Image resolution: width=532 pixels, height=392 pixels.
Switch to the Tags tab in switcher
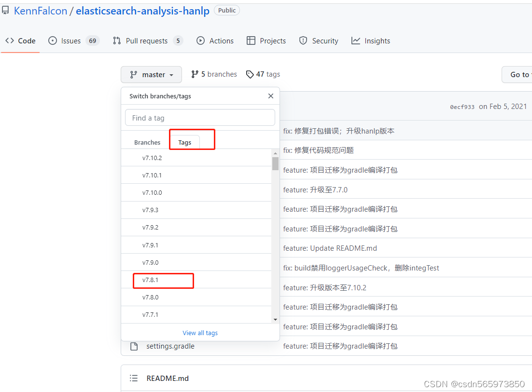click(x=185, y=142)
